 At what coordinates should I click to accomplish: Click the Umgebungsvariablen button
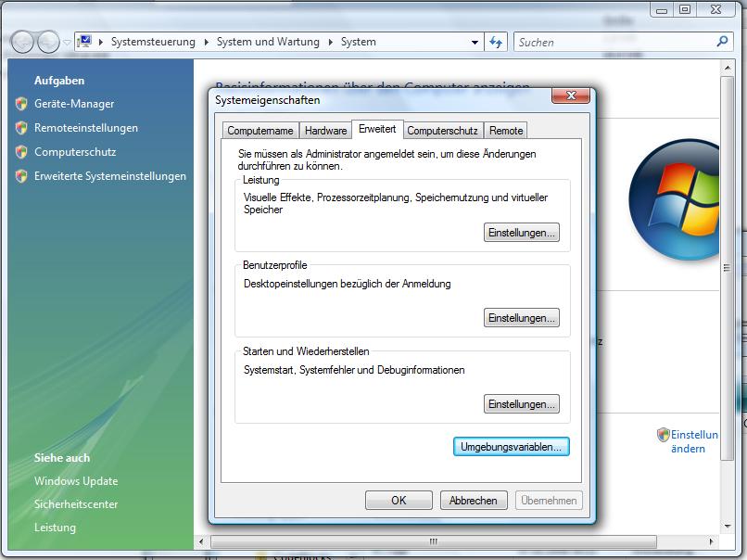(x=511, y=447)
